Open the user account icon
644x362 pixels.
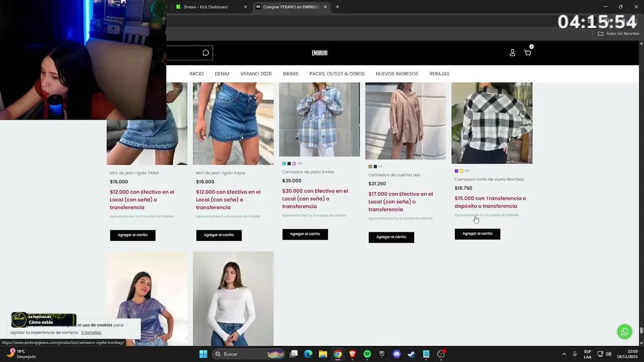coord(512,53)
